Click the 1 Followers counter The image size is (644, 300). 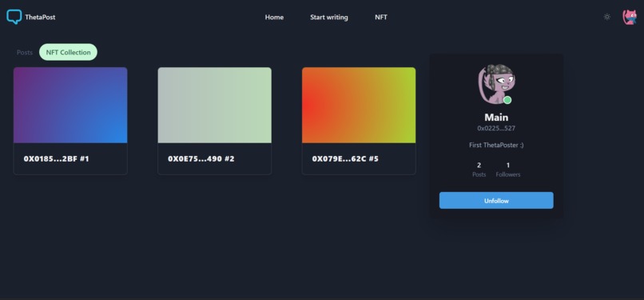[508, 170]
